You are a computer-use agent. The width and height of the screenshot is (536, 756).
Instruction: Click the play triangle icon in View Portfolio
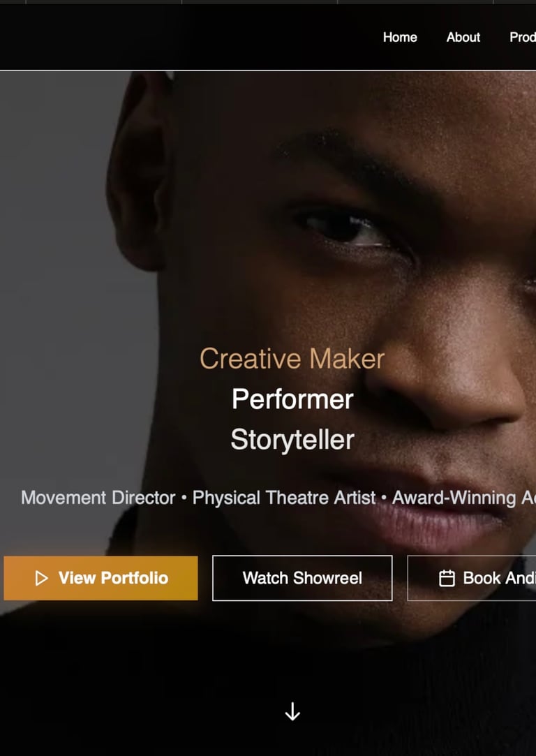pyautogui.click(x=42, y=578)
